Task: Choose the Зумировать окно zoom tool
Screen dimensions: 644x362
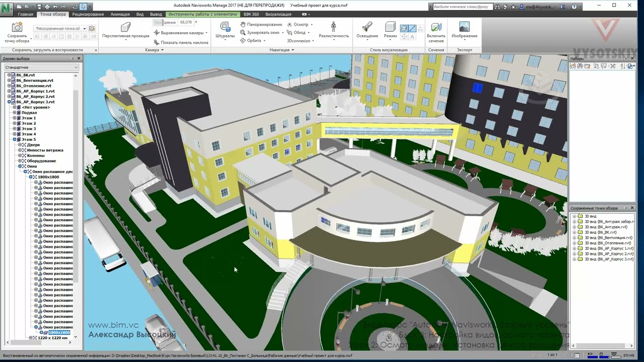Action: 260,33
